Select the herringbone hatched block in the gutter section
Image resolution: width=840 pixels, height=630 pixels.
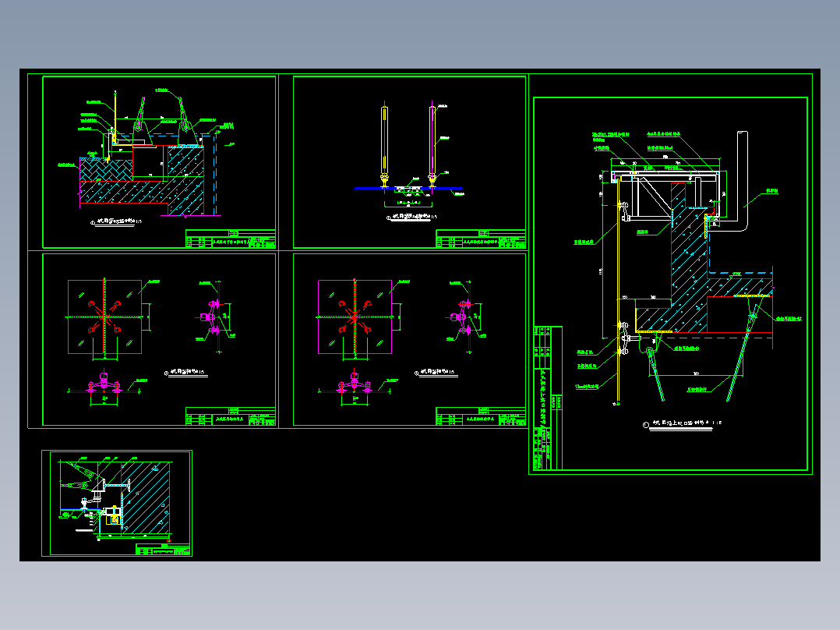[106, 170]
